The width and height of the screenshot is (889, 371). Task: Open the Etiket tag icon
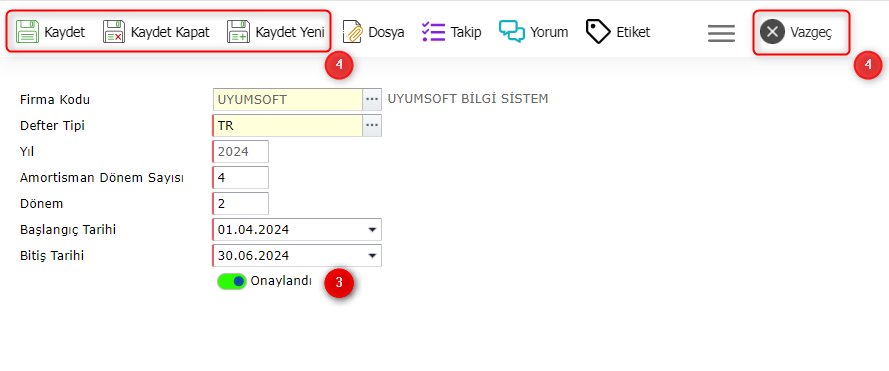click(598, 32)
